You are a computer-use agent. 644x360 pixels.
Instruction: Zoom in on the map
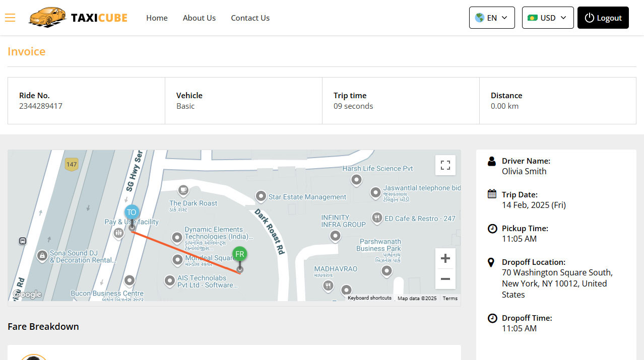pos(445,258)
